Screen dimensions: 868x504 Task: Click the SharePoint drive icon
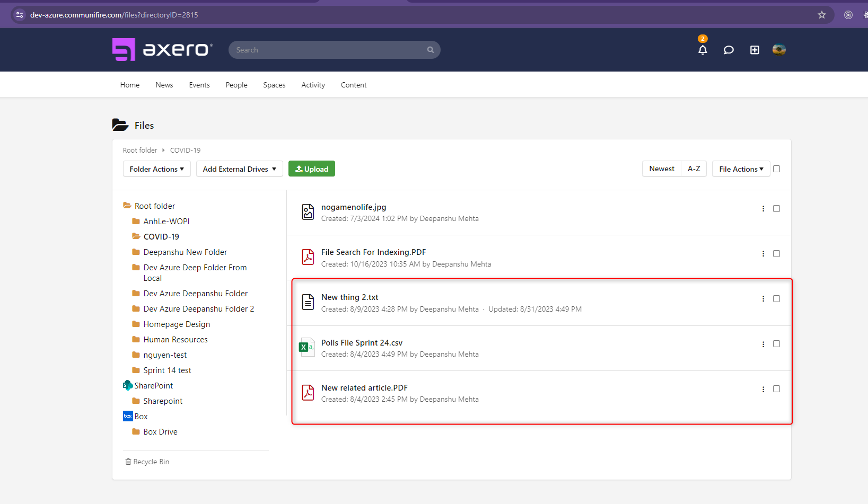(x=128, y=385)
